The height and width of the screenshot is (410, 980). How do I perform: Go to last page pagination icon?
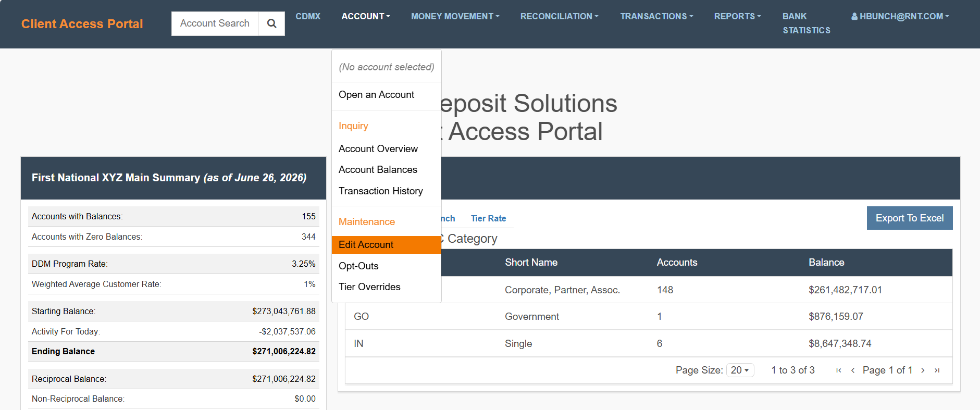pos(937,370)
